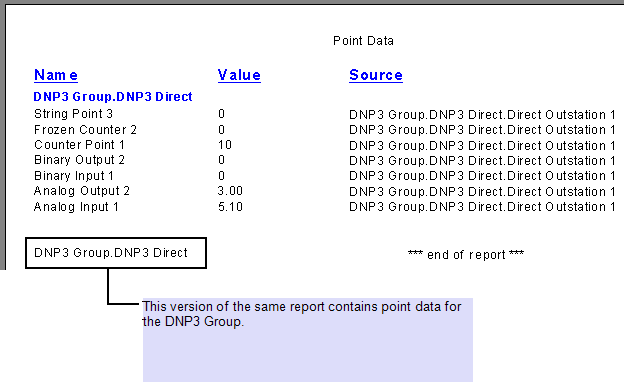Viewport: 624px width, 392px height.
Task: Click the value 5.10 for Analog Input 1
Action: click(x=230, y=207)
